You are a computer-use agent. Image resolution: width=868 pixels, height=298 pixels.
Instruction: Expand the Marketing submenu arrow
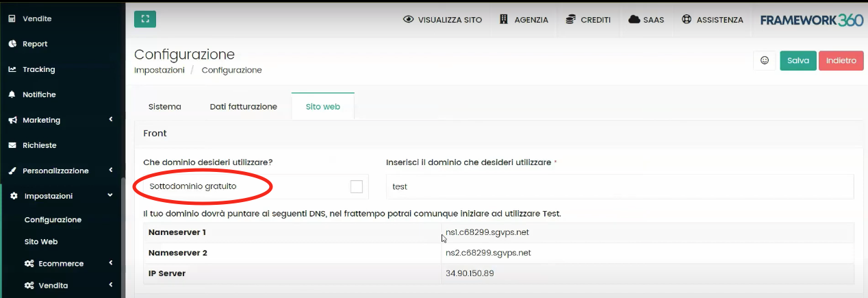coord(111,120)
